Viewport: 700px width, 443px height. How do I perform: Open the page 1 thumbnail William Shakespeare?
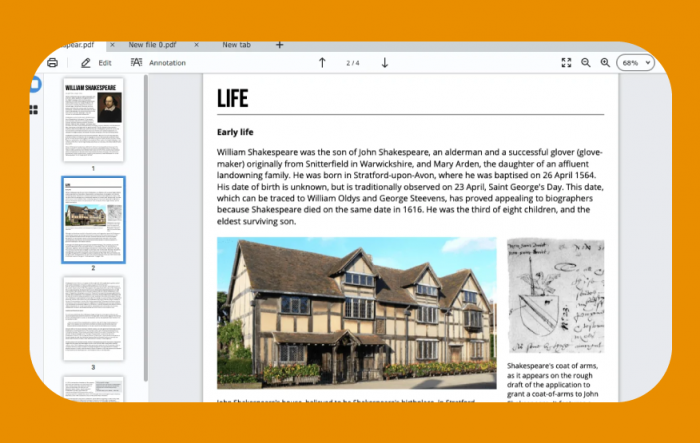click(x=93, y=120)
